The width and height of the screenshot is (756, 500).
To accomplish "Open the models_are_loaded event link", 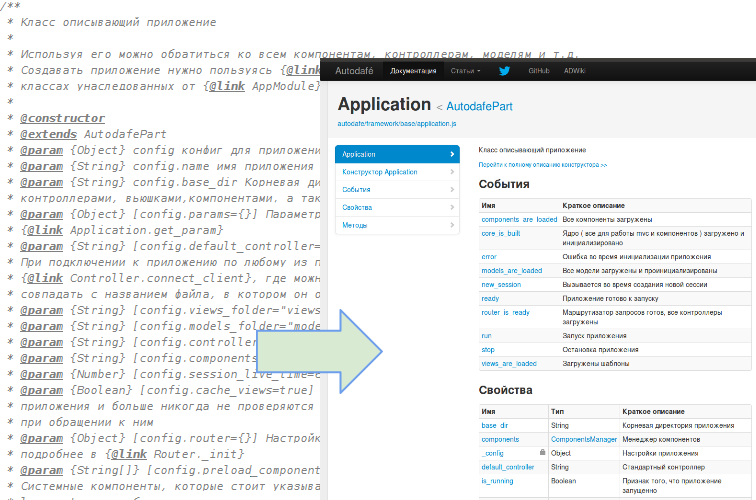I will [x=512, y=271].
